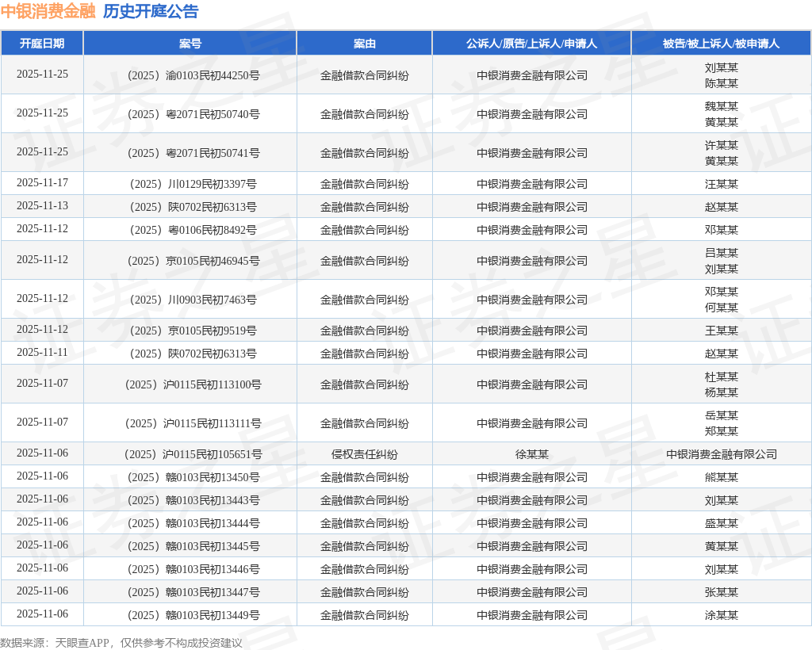The image size is (812, 650).
Task: Click defendant 汪某某
Action: 722,184
